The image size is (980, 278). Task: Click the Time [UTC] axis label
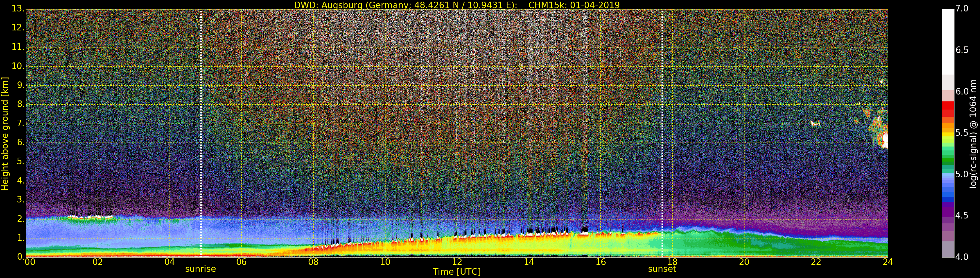click(x=457, y=272)
